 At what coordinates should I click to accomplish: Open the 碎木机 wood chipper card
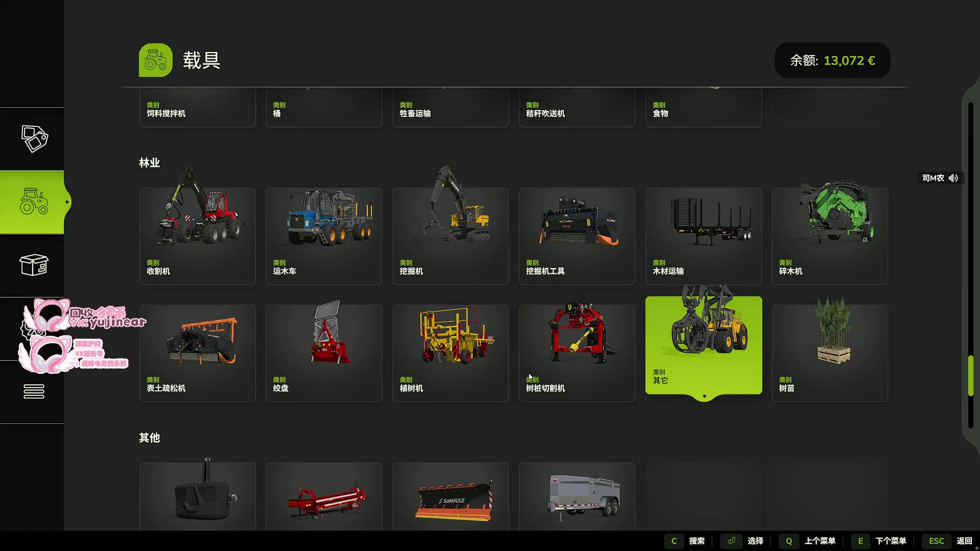(830, 236)
